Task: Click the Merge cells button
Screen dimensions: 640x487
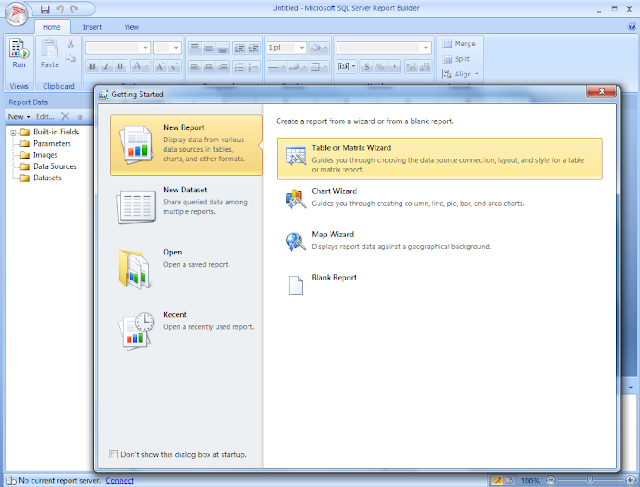Action: (x=459, y=43)
